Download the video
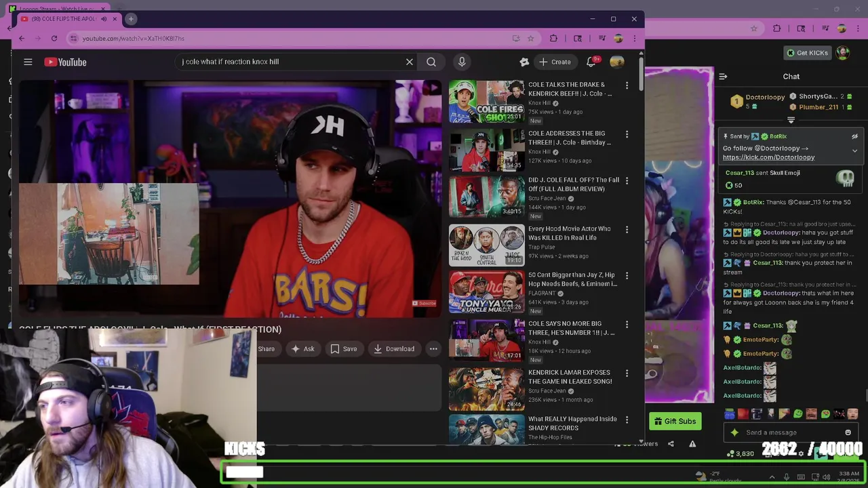 (x=394, y=349)
